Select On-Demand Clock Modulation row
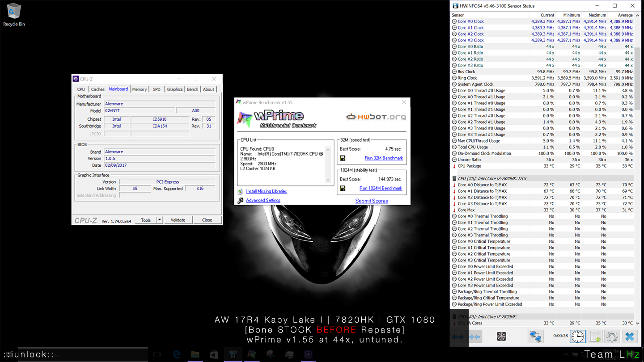This screenshot has width=644, height=362. 542,154
